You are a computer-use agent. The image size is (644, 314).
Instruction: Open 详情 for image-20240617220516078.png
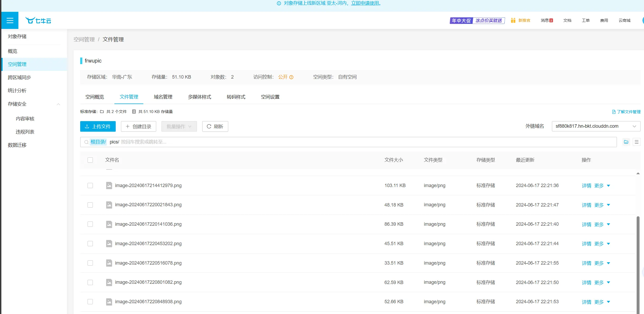click(x=586, y=263)
